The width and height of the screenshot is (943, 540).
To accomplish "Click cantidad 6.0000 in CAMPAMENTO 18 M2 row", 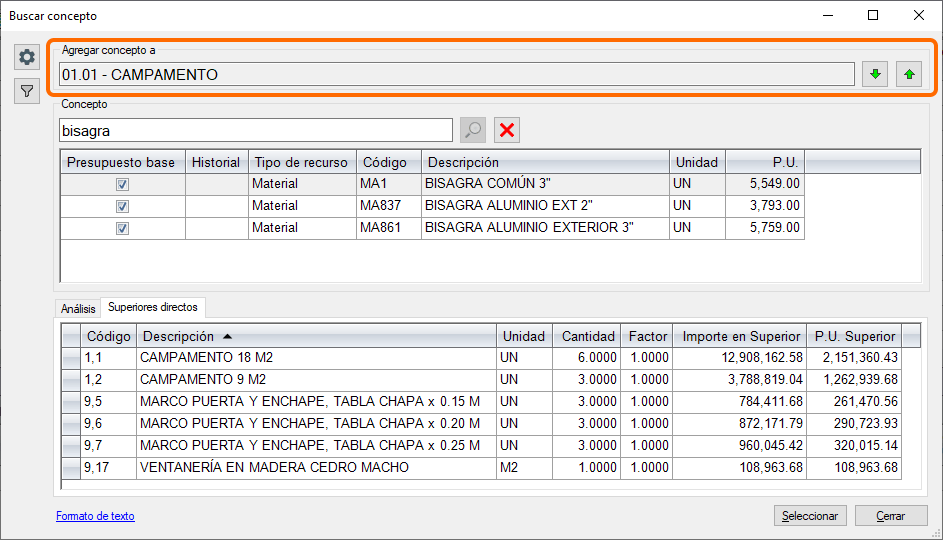I will coord(586,358).
